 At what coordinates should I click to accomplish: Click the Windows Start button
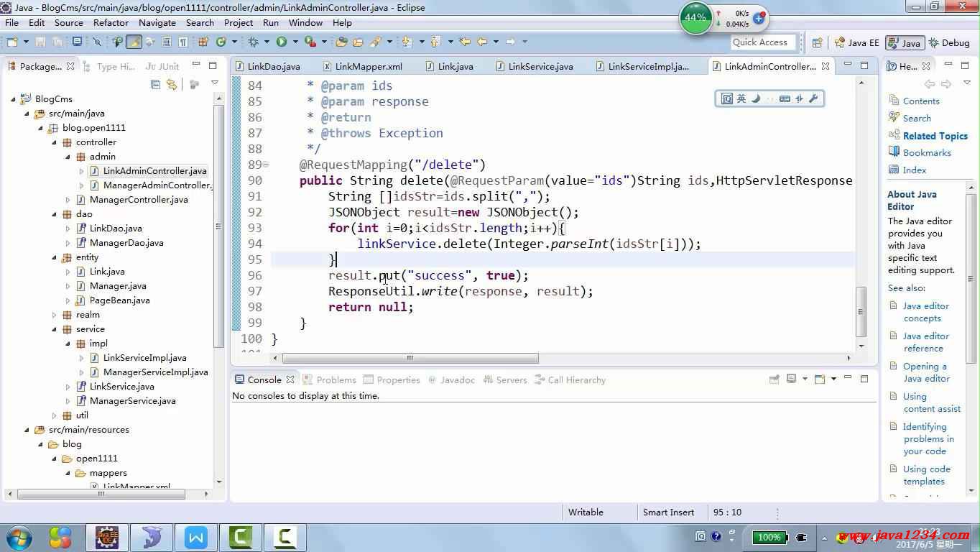pyautogui.click(x=19, y=537)
